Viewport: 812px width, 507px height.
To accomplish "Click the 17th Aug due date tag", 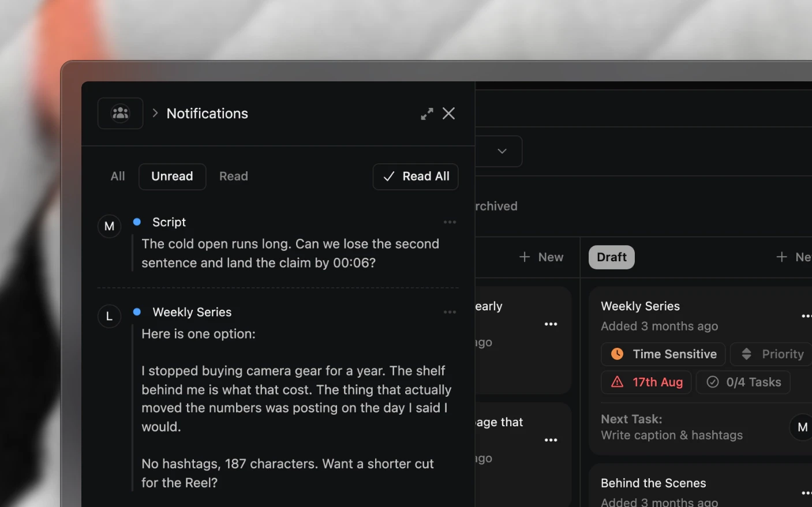I will (646, 382).
